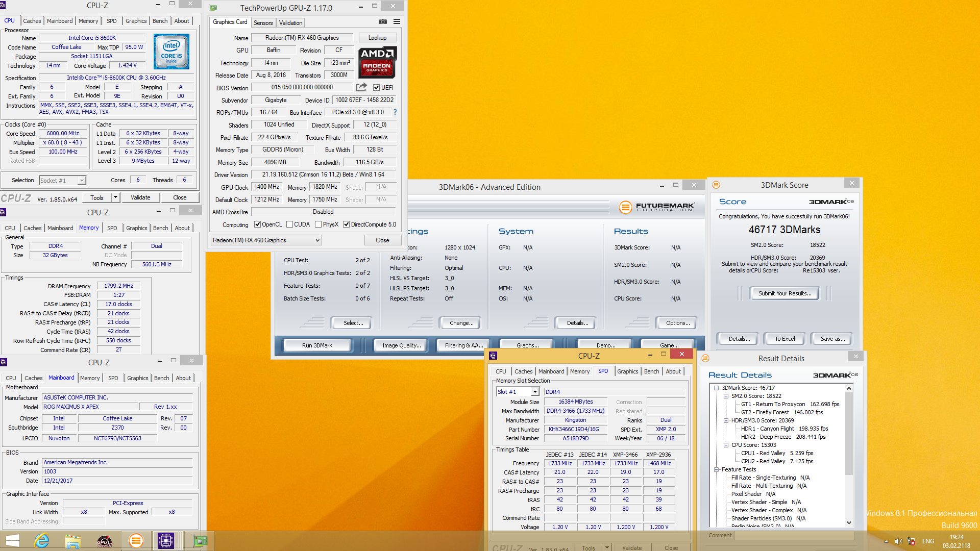Switch to GPU-Z graphics card taskbar icon
Viewport: 980px width, 551px height.
tap(200, 541)
